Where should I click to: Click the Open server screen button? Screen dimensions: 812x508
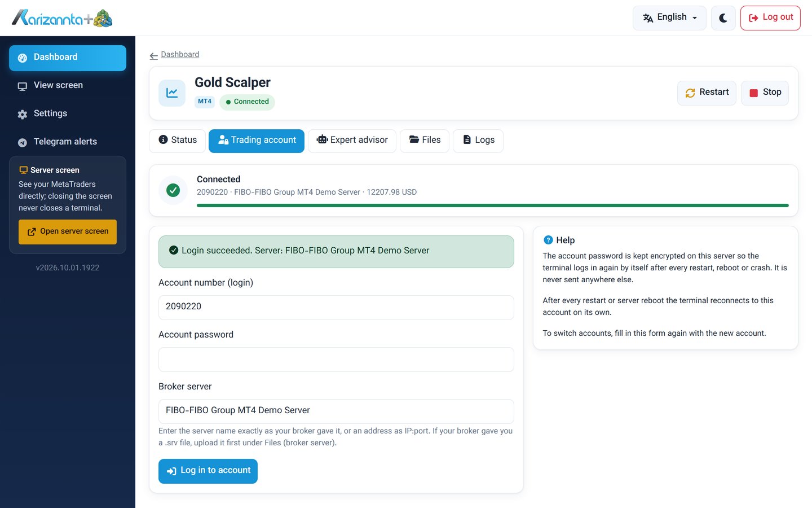pyautogui.click(x=68, y=232)
